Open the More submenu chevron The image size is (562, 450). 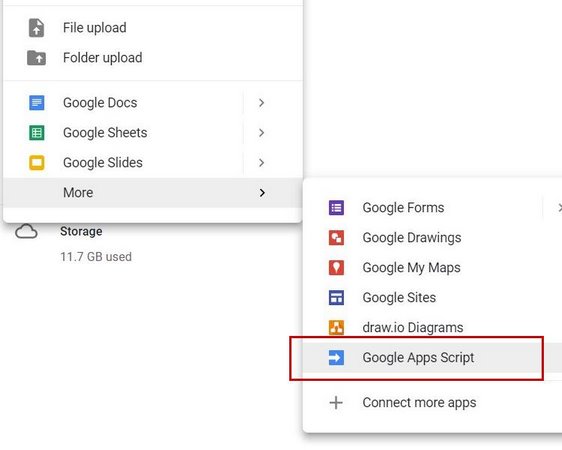coord(262,193)
